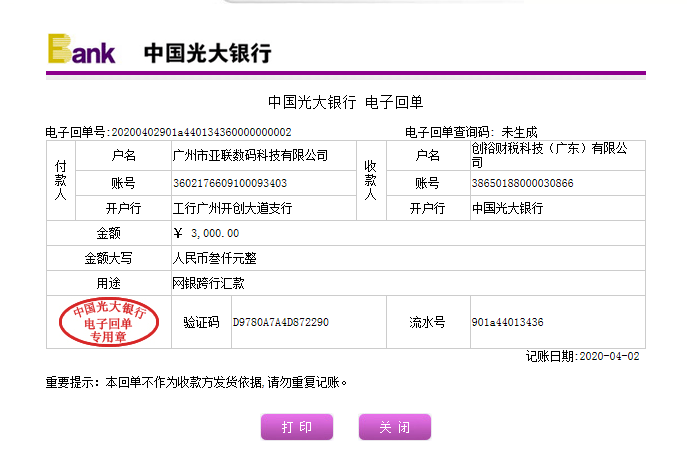Click the 电子回单查询码 未生成 text

(471, 132)
